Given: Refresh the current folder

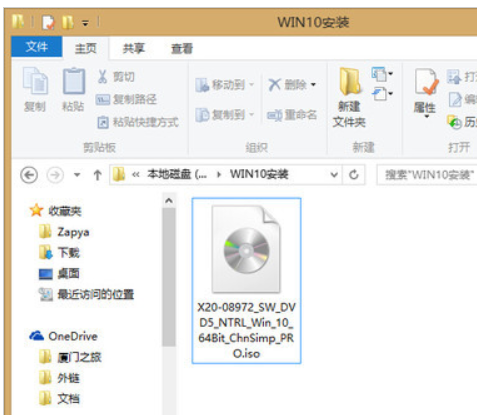Looking at the screenshot, I should click(x=354, y=175).
